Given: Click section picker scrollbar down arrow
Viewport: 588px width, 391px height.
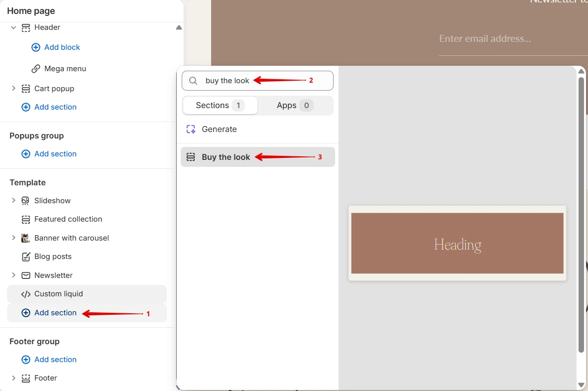Looking at the screenshot, I should pos(581,386).
